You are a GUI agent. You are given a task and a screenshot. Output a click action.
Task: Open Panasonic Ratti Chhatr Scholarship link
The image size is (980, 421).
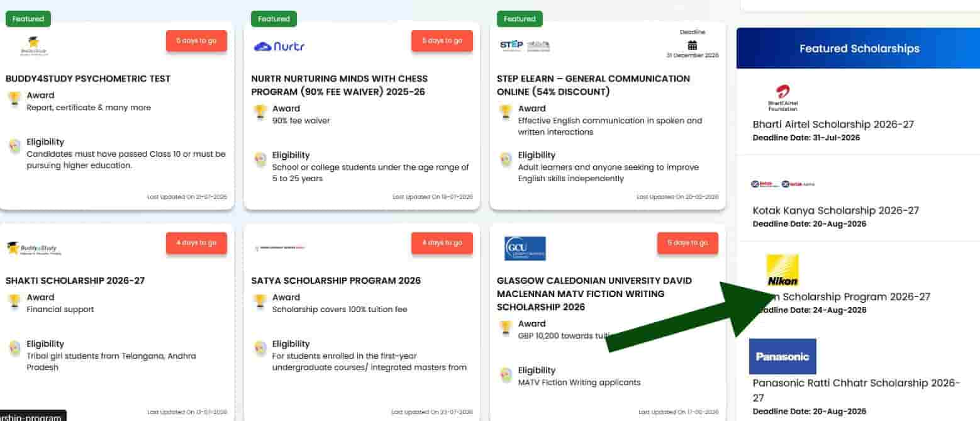(x=856, y=390)
